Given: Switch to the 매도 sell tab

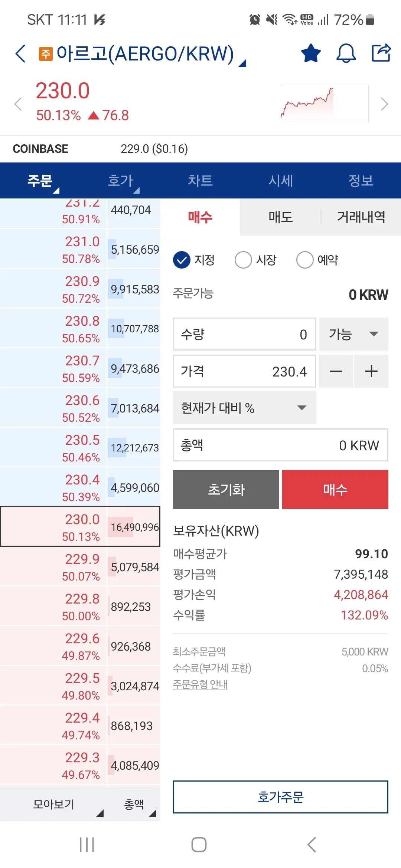Looking at the screenshot, I should 281,217.
